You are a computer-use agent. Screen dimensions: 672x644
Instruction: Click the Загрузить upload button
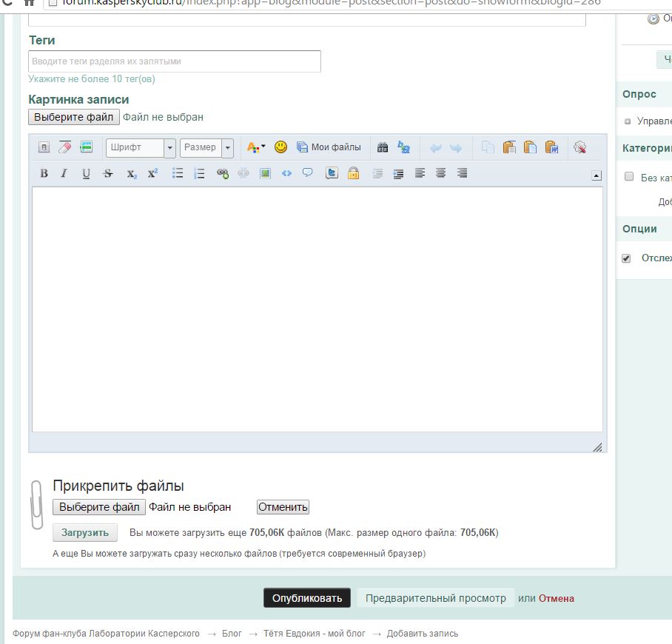coord(85,532)
